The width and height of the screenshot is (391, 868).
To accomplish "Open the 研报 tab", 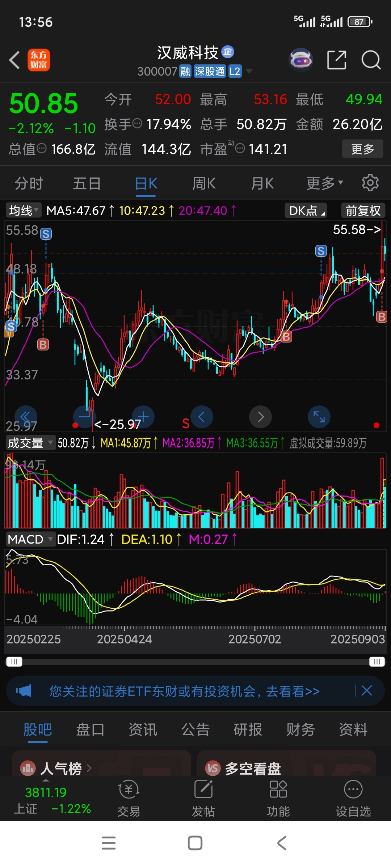I will pos(248,729).
